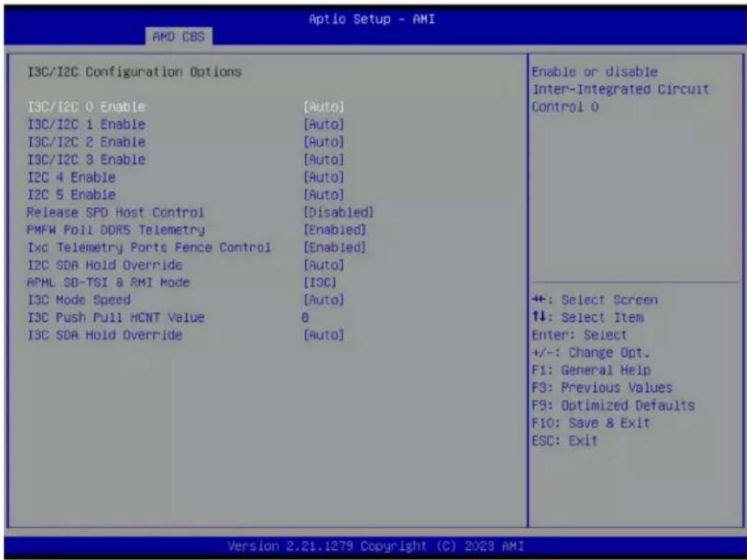Screen dimensions: 747x560
Task: Click the F3: Previous Values line
Action: [x=602, y=388]
